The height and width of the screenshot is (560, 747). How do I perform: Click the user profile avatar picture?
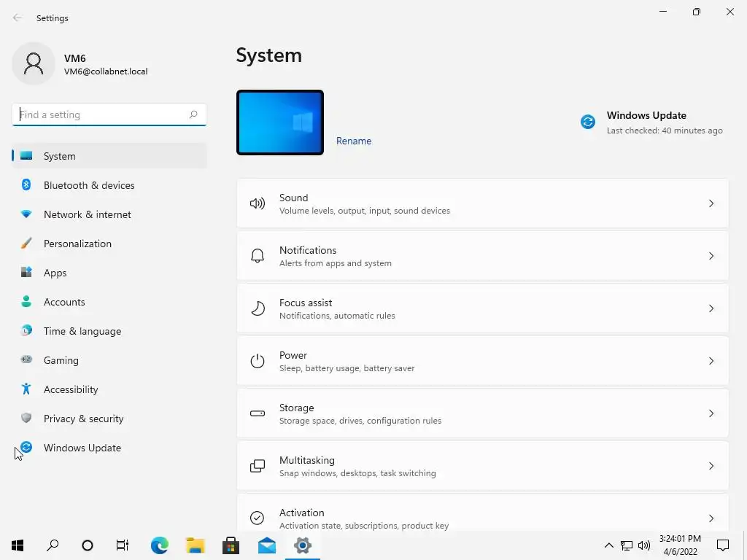click(34, 63)
